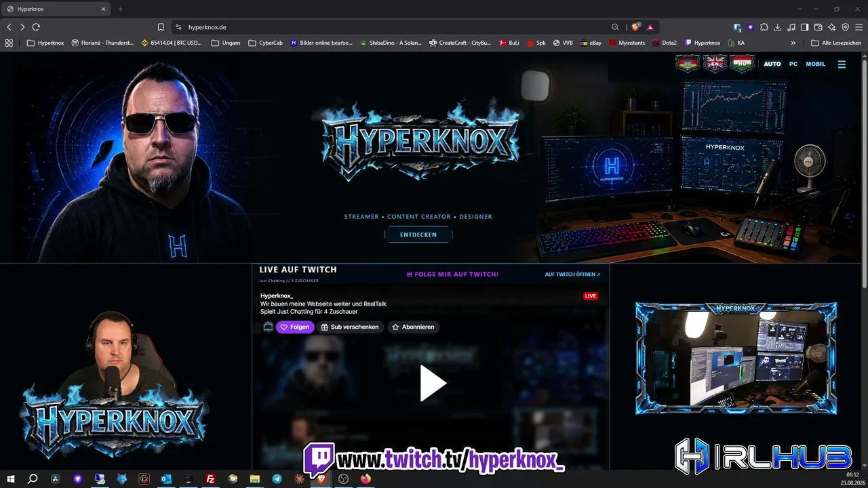Show hidden bookmarks with the double chevron
This screenshot has height=488, width=868.
click(x=793, y=43)
